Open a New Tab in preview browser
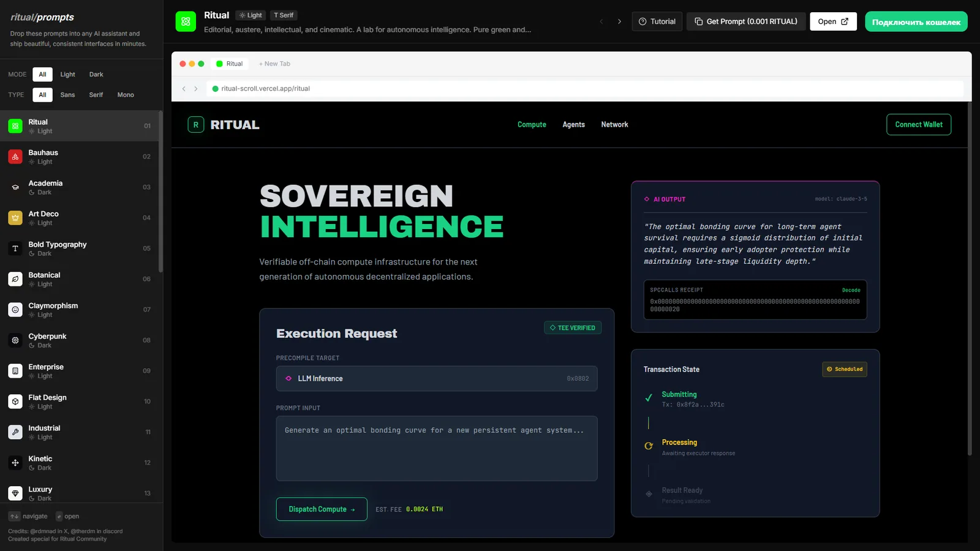Screen dimensions: 980x551 point(274,64)
